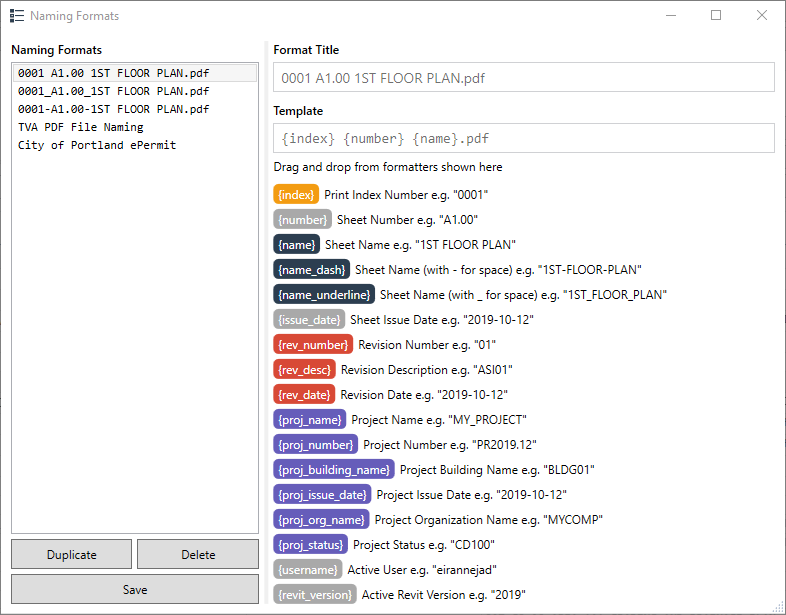The width and height of the screenshot is (786, 615).
Task: Click the {rev_date} formatter tag
Action: 304,395
